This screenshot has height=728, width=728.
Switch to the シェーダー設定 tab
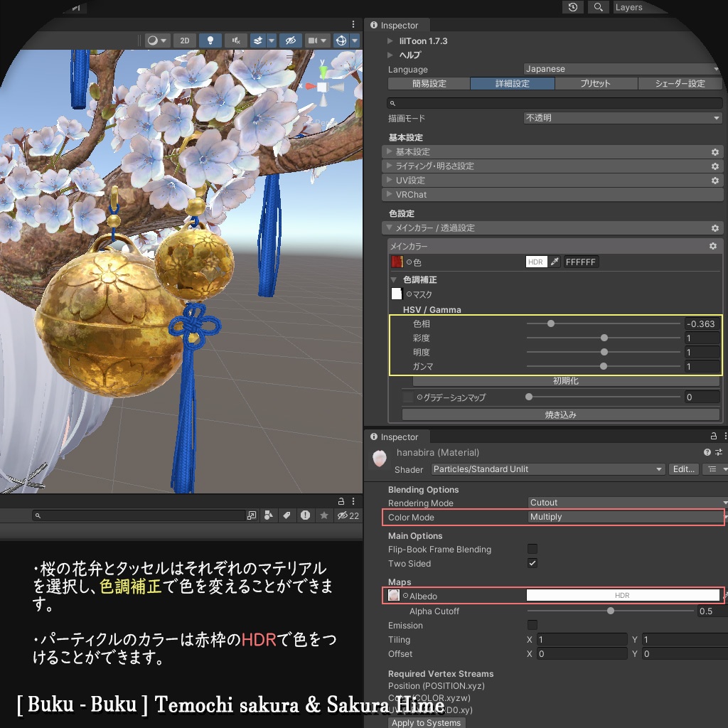[x=680, y=83]
